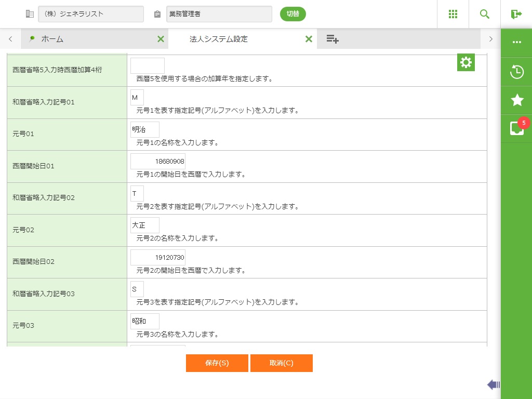Collapse sidebar using purple arrow icon

click(x=493, y=384)
